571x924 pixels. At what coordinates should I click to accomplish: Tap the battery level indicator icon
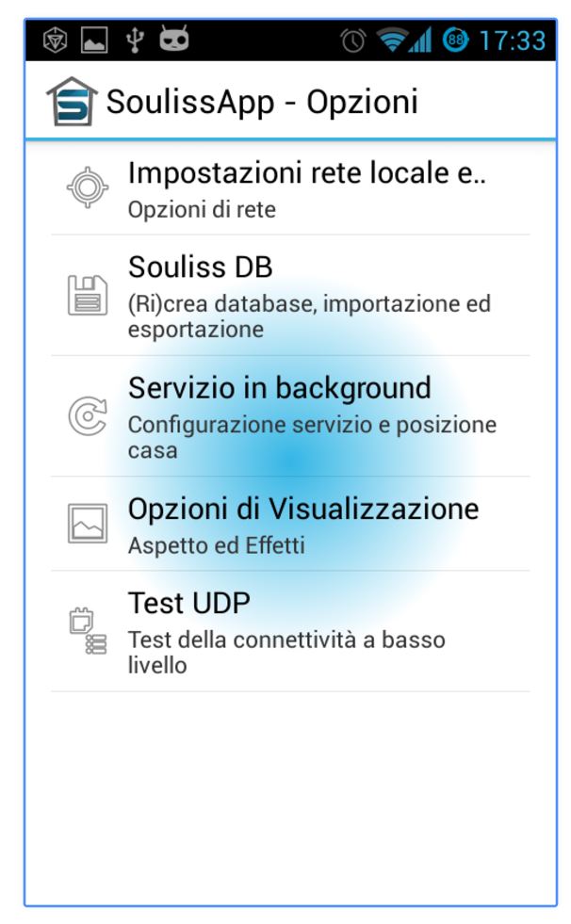457,41
